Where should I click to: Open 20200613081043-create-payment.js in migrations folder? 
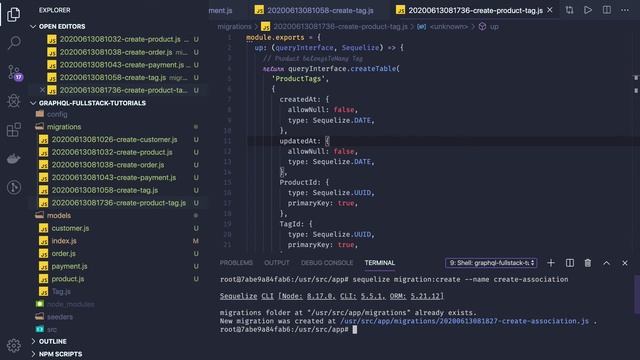tap(113, 178)
